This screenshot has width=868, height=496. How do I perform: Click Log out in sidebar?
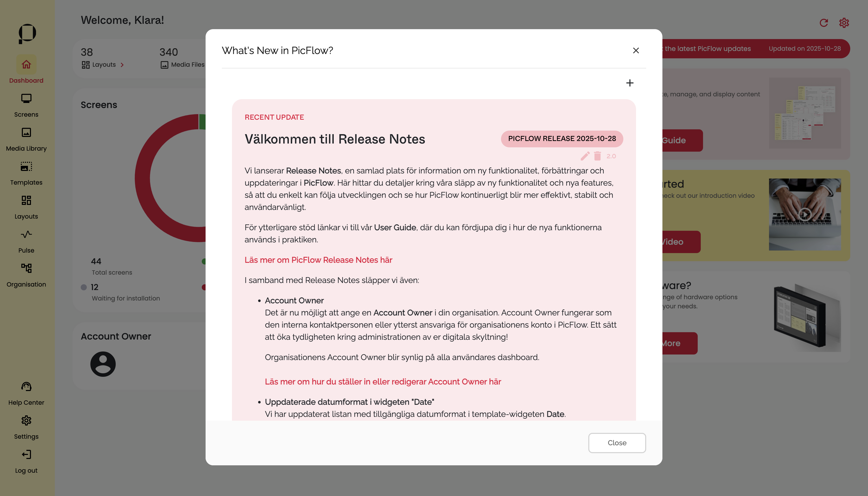click(26, 461)
